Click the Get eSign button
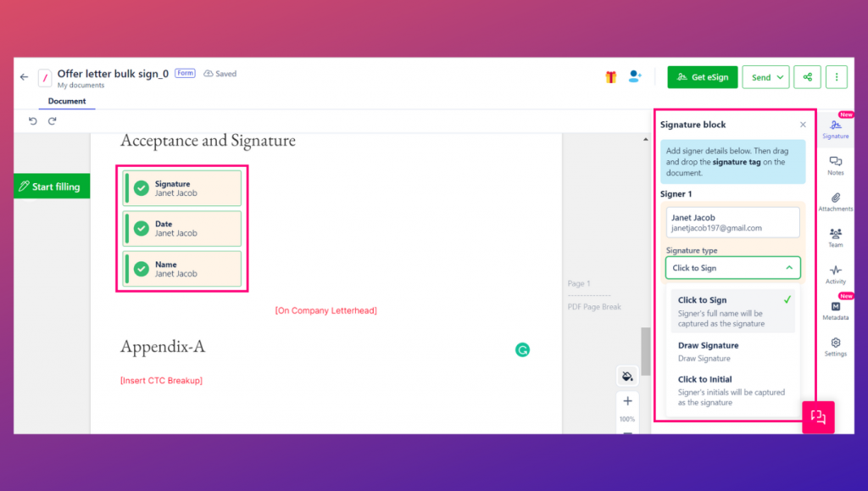 (702, 77)
